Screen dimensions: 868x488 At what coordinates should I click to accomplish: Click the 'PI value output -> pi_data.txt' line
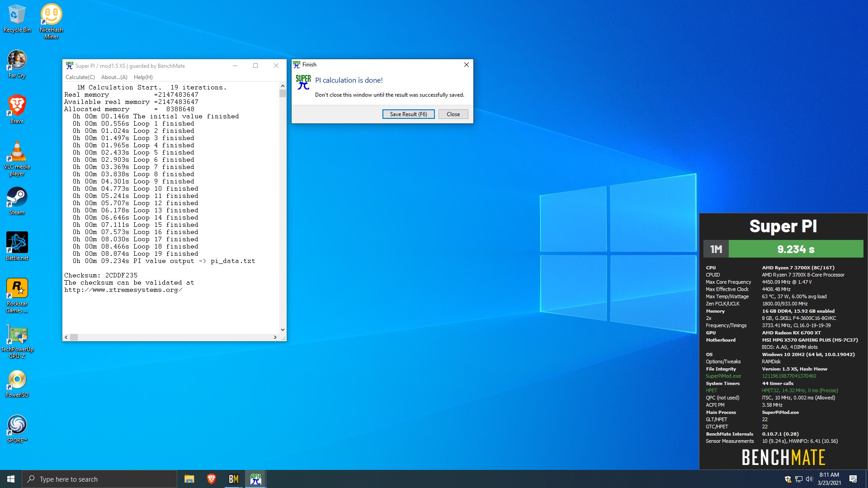click(164, 261)
